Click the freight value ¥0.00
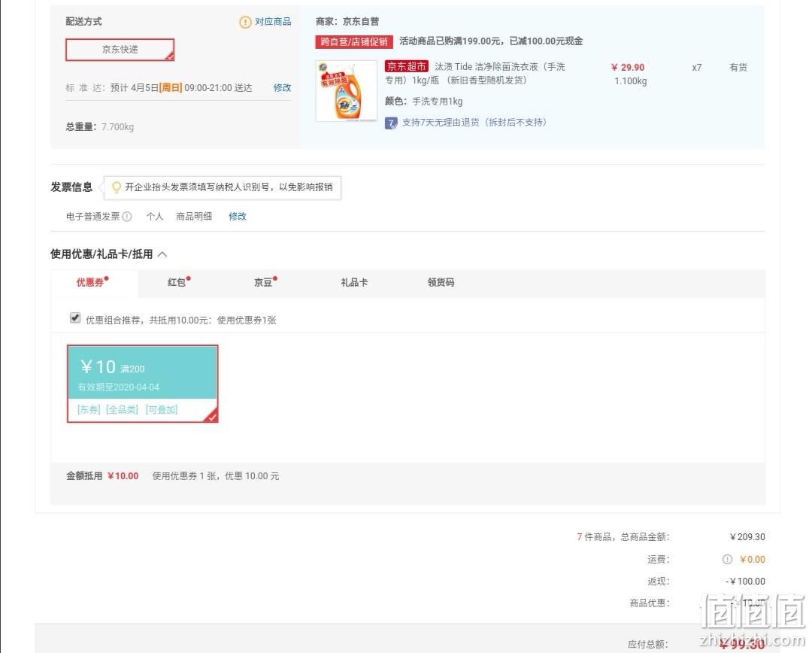Image resolution: width=812 pixels, height=653 pixels. pyautogui.click(x=753, y=560)
